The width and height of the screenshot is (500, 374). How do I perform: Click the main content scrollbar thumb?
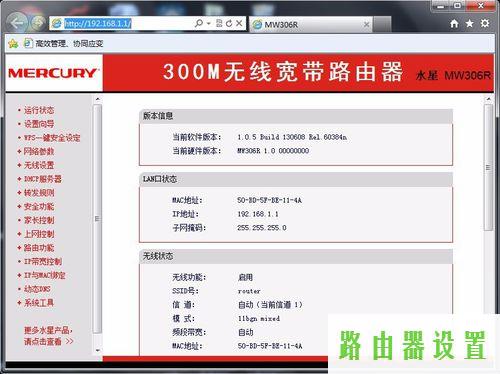coord(488,167)
